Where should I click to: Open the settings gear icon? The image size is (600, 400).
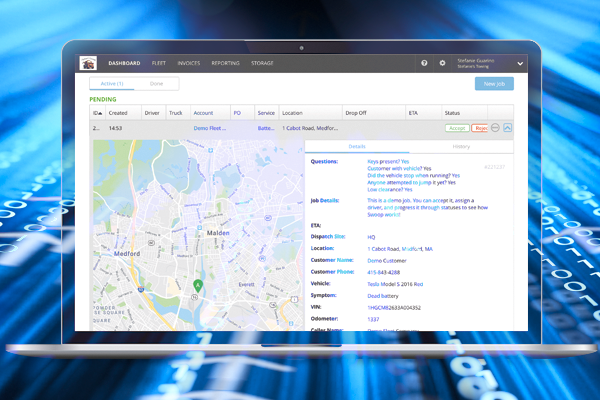442,63
